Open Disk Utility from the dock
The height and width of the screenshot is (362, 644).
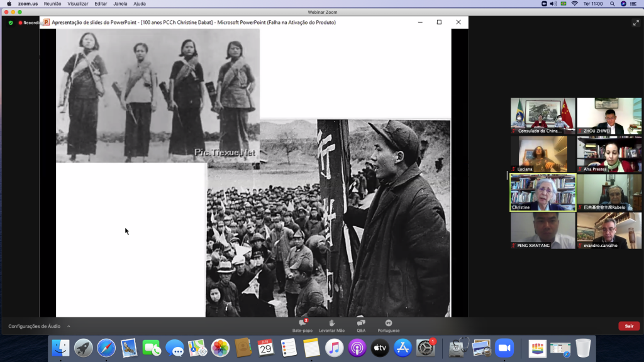458,348
